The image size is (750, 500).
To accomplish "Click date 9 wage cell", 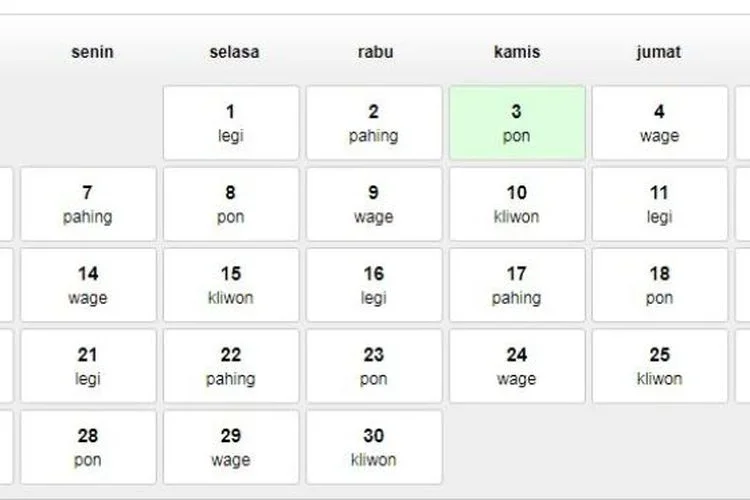I will pos(374,204).
